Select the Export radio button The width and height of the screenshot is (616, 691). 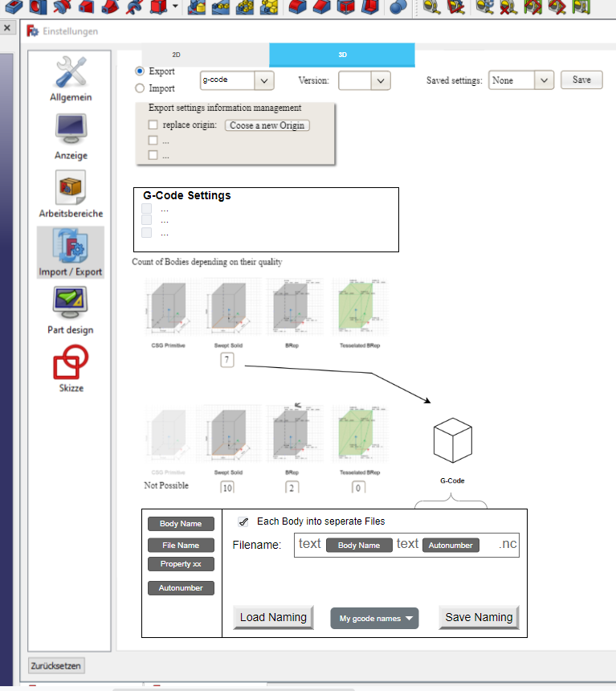pyautogui.click(x=140, y=72)
